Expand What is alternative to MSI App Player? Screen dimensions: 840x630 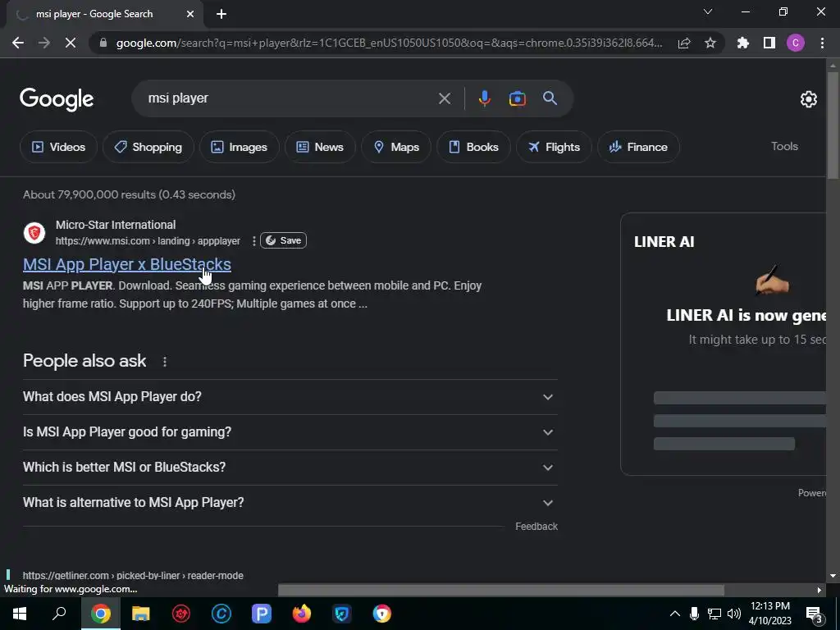pyautogui.click(x=290, y=503)
